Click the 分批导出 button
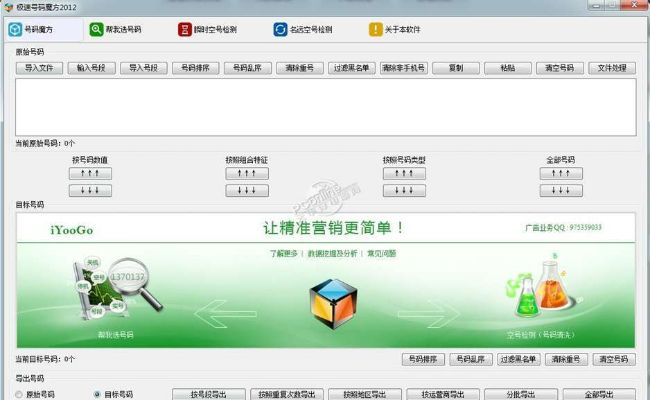The image size is (650, 400). point(521,394)
